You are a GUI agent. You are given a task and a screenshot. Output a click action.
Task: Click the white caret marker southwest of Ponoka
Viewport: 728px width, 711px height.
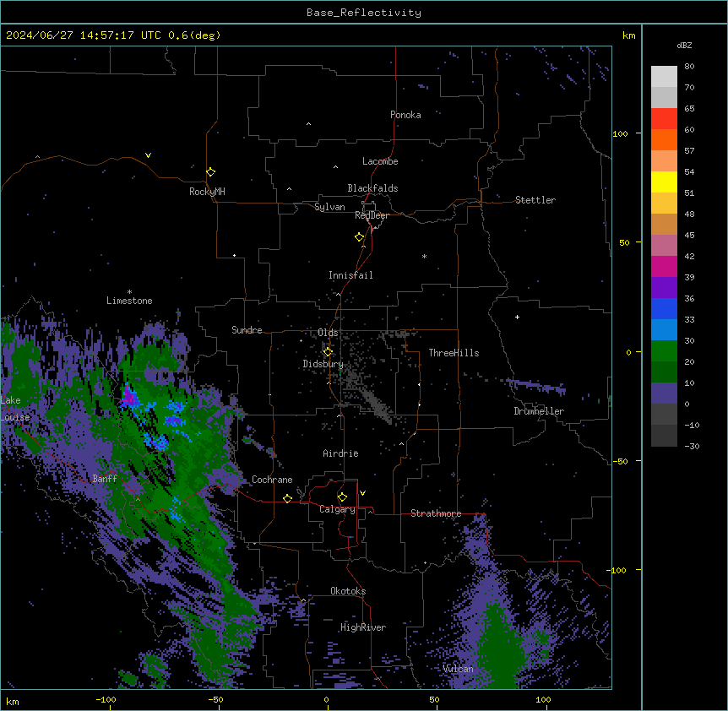coord(309,124)
